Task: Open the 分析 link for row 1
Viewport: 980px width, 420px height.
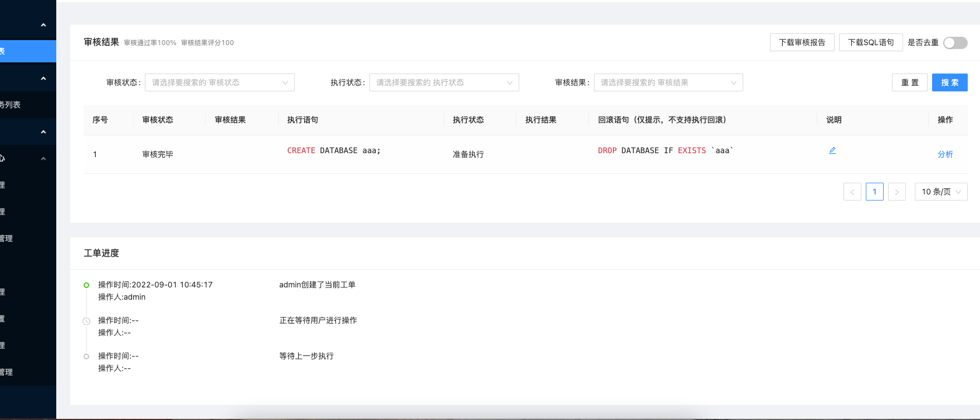Action: (x=945, y=154)
